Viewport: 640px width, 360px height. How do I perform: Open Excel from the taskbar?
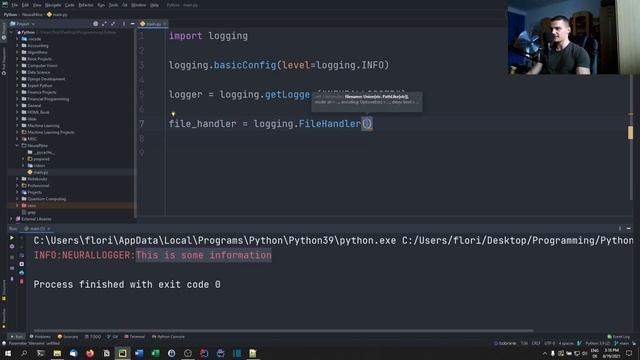[x=156, y=353]
